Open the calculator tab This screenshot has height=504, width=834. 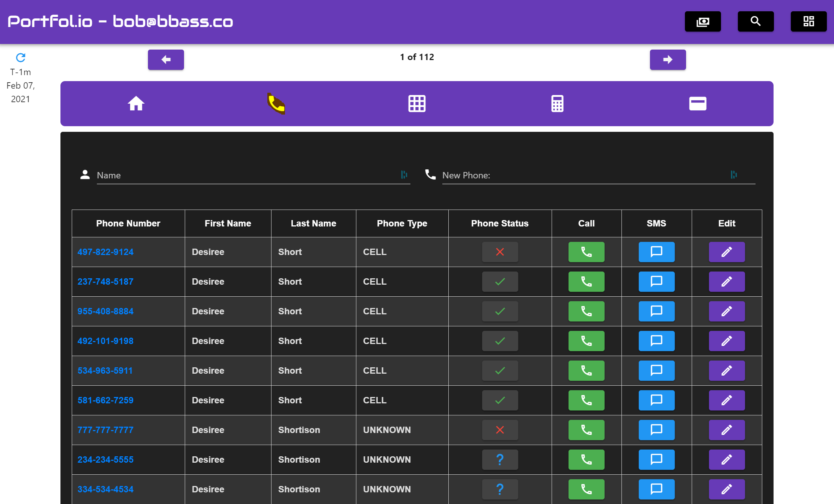pos(557,104)
